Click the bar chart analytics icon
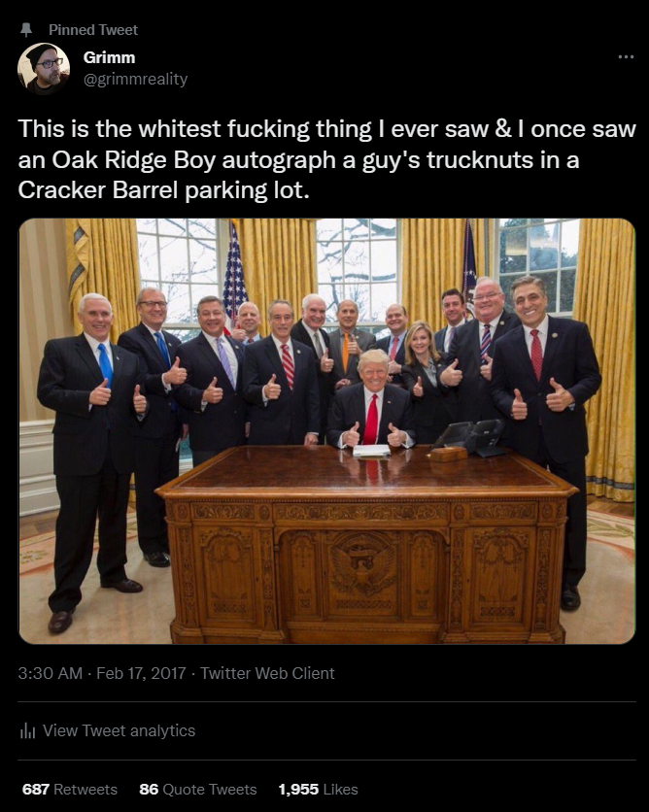The width and height of the screenshot is (649, 812). click(27, 730)
